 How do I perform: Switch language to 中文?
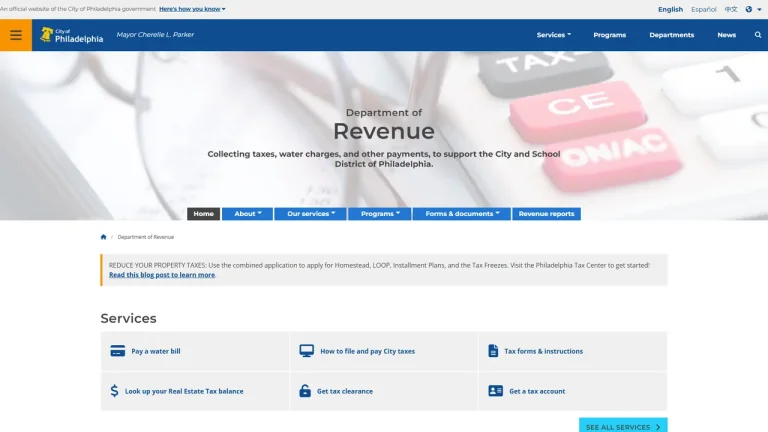(x=731, y=9)
